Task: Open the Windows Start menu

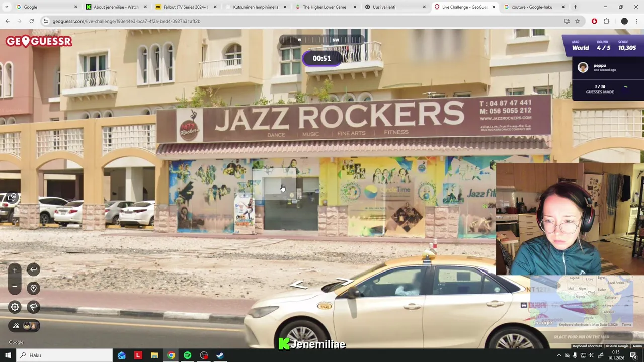Action: click(8, 355)
